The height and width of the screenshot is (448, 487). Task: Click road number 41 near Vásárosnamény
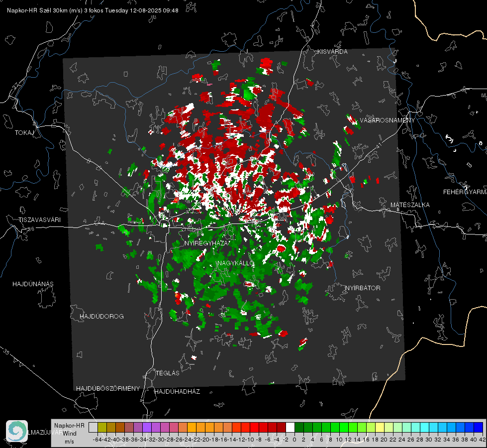(378, 145)
